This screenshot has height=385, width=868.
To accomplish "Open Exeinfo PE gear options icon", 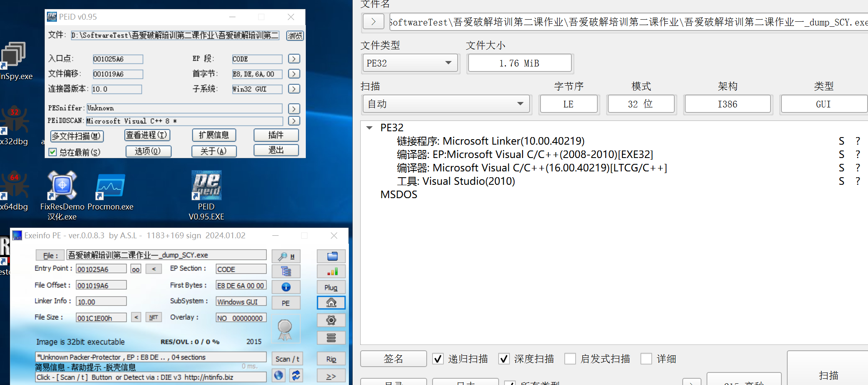I will [x=331, y=320].
